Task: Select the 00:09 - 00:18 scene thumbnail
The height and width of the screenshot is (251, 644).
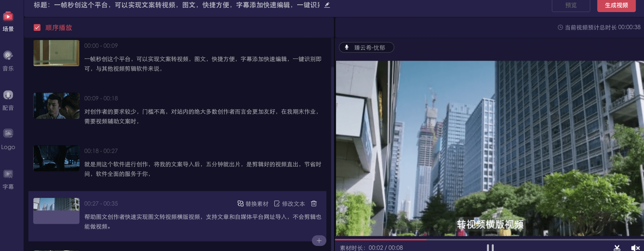Action: (x=56, y=106)
